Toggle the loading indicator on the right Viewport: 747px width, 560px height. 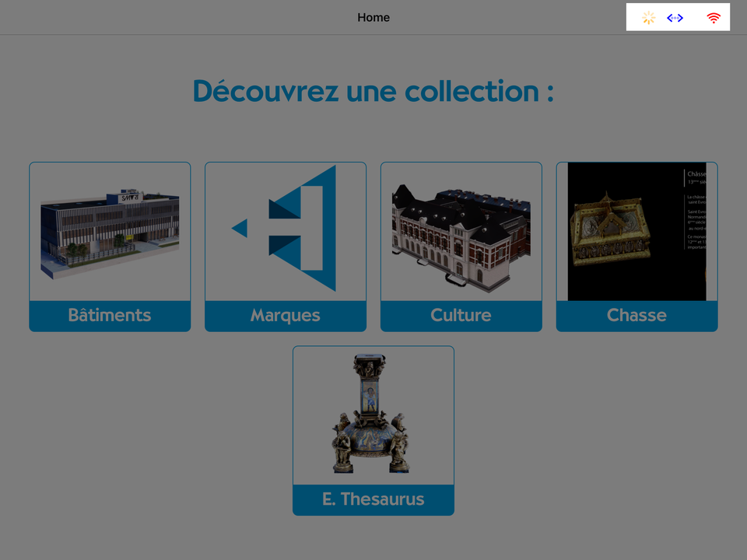coord(647,17)
